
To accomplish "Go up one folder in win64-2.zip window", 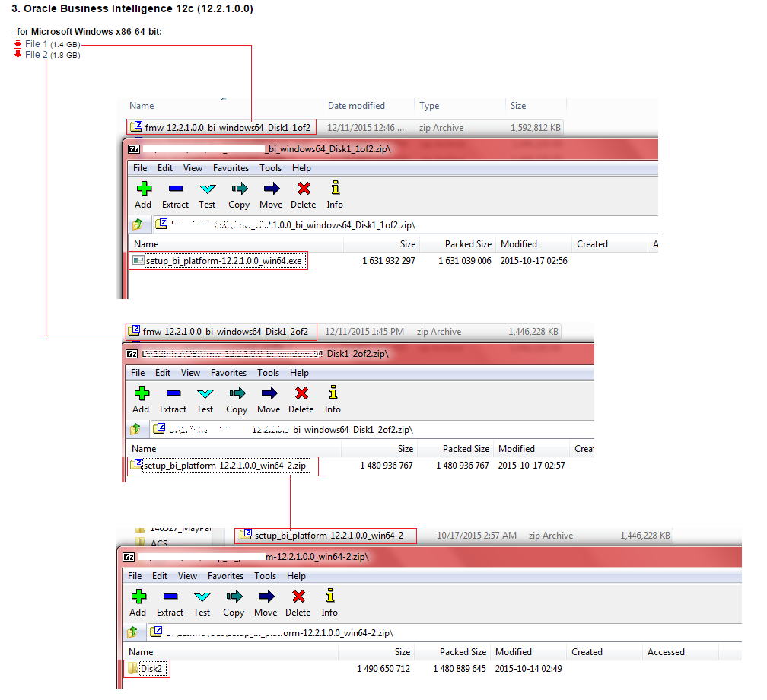I will tap(132, 632).
